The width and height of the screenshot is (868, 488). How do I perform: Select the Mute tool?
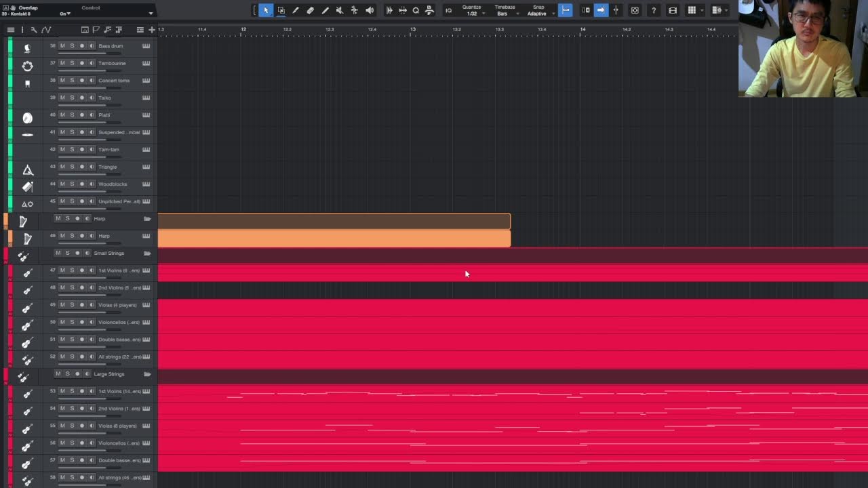[x=340, y=10]
